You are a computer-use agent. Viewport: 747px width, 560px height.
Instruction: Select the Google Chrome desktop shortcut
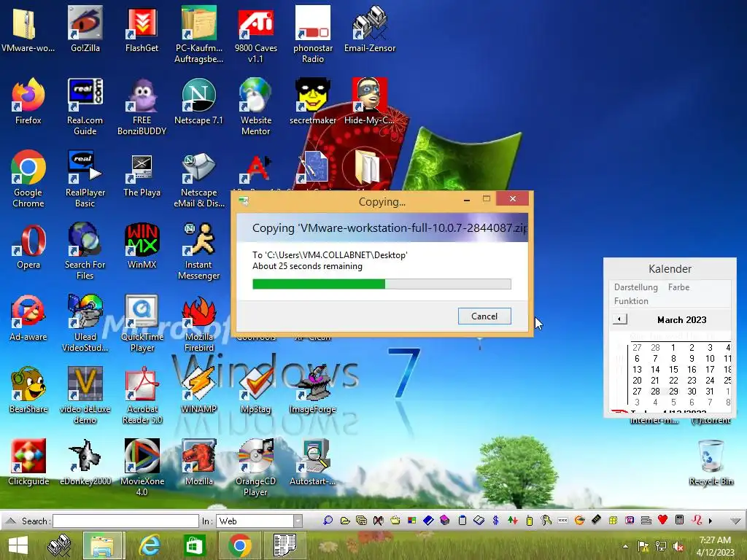click(28, 179)
